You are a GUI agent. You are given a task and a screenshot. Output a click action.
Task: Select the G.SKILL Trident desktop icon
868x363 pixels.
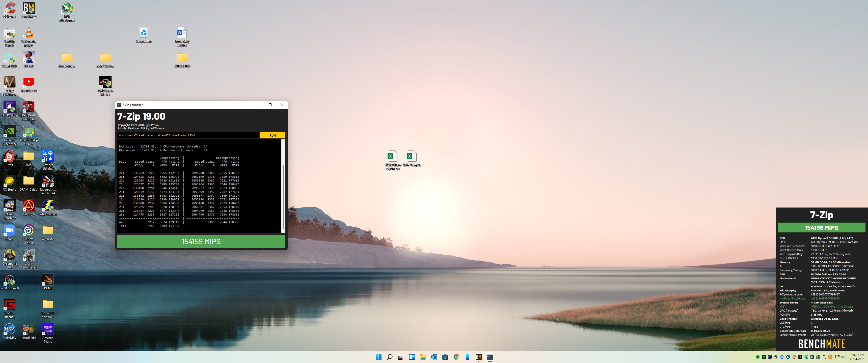(9, 309)
